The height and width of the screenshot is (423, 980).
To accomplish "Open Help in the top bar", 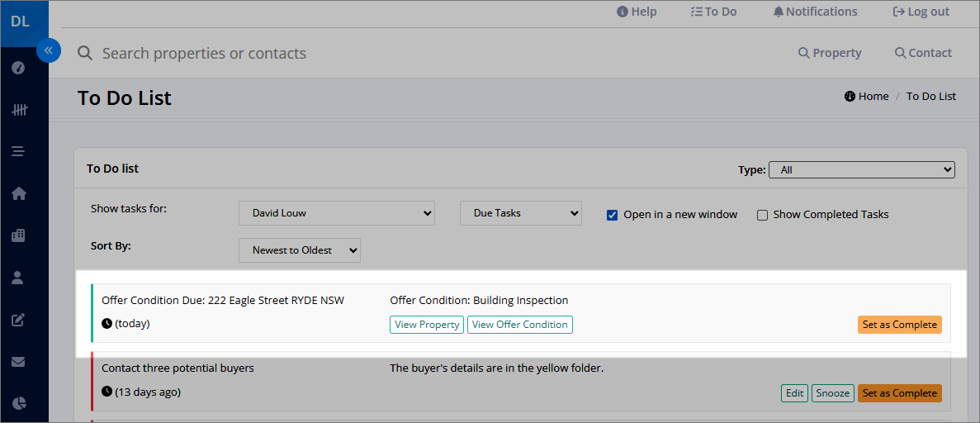I will [x=637, y=12].
